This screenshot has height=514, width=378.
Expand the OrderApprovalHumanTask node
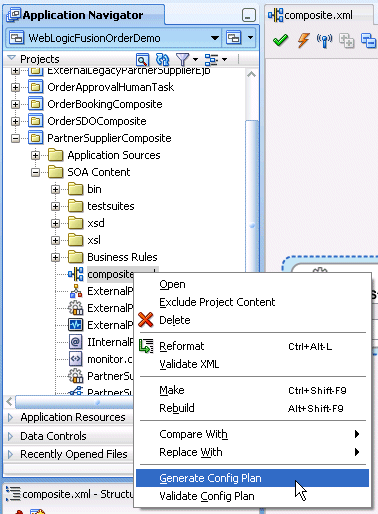[15, 88]
